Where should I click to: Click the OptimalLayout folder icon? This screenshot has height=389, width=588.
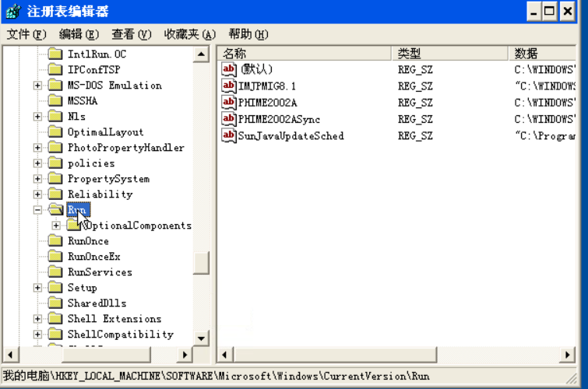55,131
